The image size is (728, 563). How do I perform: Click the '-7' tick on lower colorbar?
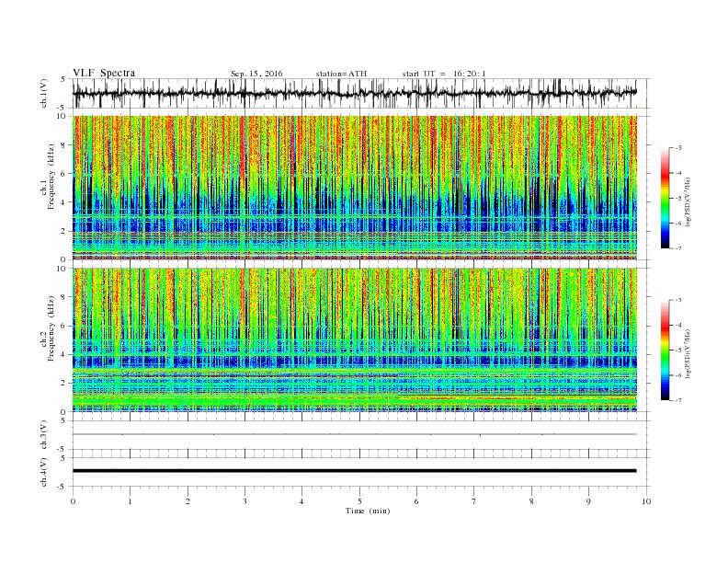pyautogui.click(x=678, y=400)
